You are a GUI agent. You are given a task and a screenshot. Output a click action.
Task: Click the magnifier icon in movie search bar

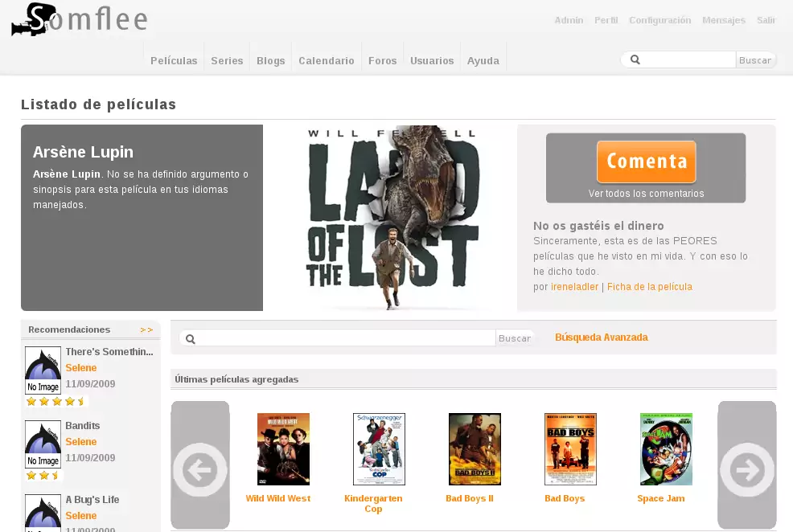click(190, 338)
